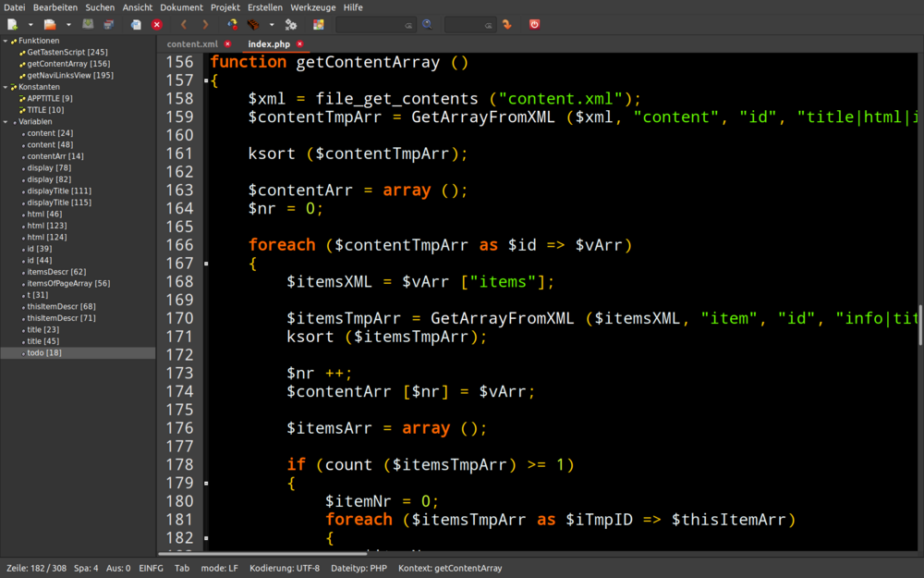Navigate forward with the right arrow icon

pyautogui.click(x=205, y=25)
